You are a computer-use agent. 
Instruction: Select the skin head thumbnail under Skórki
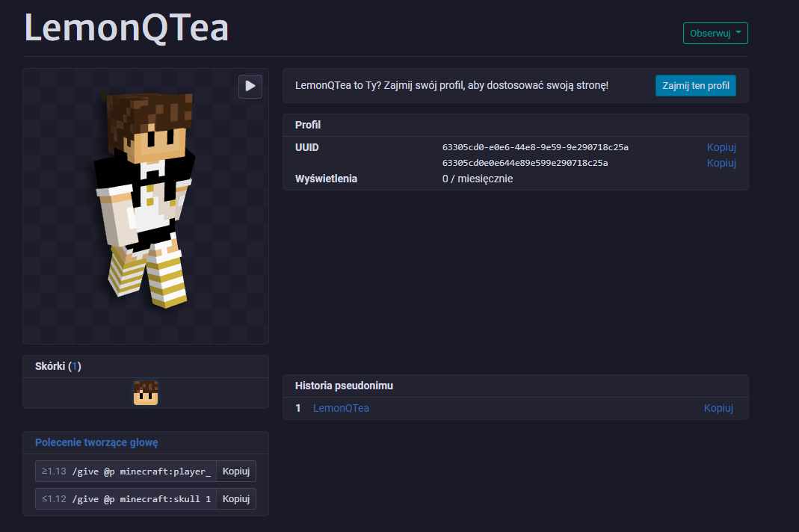(x=146, y=392)
